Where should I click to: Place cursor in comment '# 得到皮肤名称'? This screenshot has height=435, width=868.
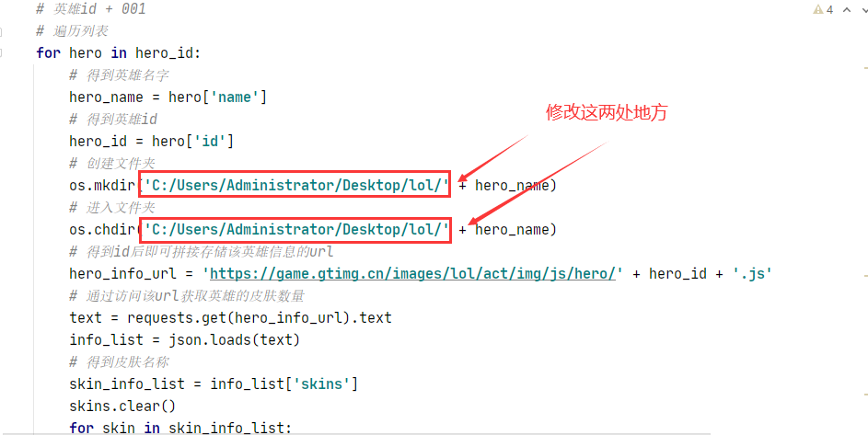[x=119, y=362]
